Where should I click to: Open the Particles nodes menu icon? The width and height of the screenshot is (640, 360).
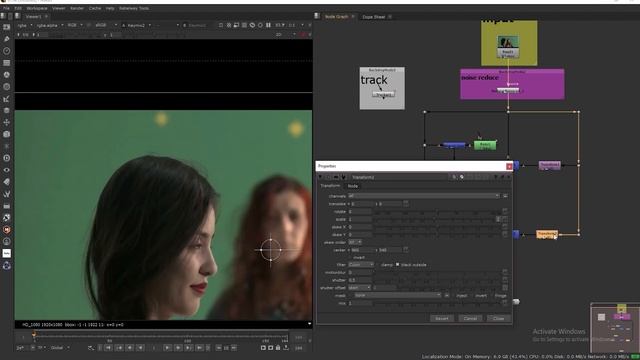(7, 146)
